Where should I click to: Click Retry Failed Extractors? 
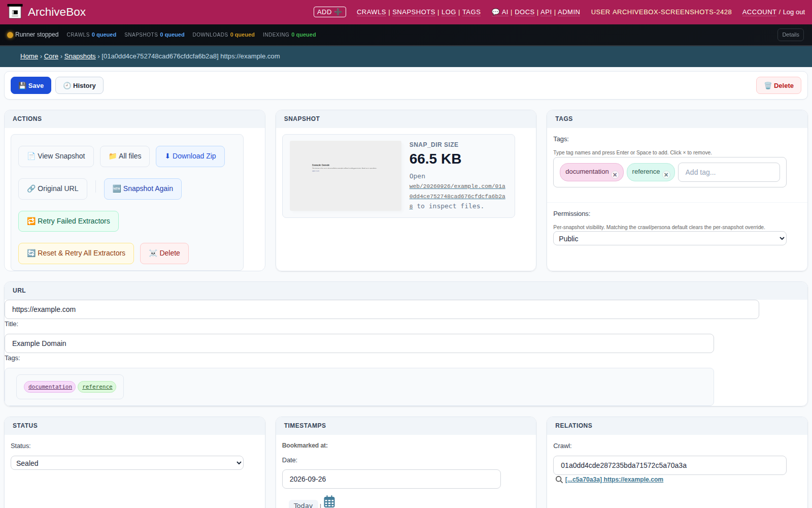click(69, 221)
